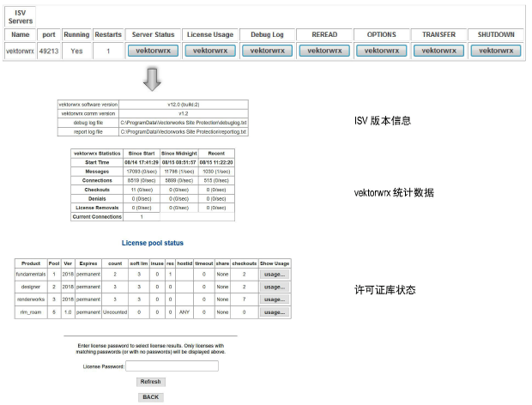
Task: Click the reporting.txt file path cell
Action: click(x=183, y=132)
